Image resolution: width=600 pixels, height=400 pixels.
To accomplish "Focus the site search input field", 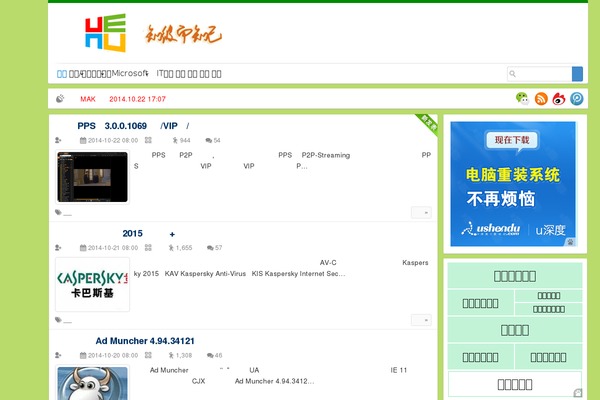I will (540, 74).
